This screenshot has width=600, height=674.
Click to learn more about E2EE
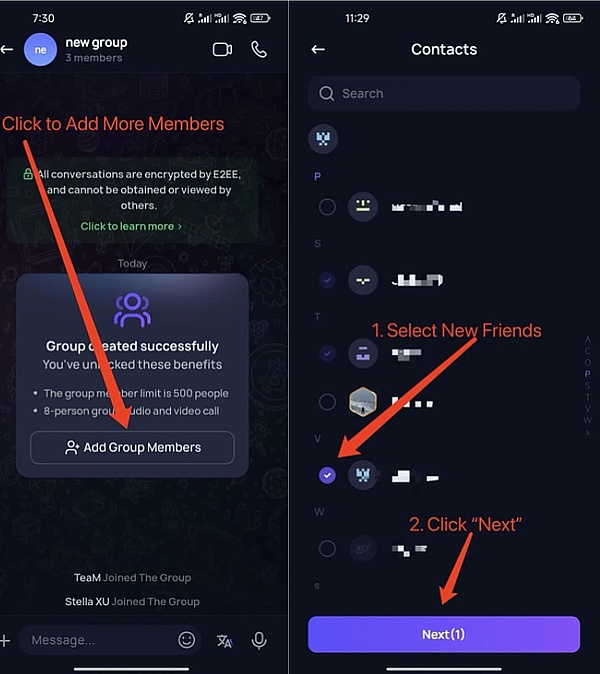(x=131, y=226)
